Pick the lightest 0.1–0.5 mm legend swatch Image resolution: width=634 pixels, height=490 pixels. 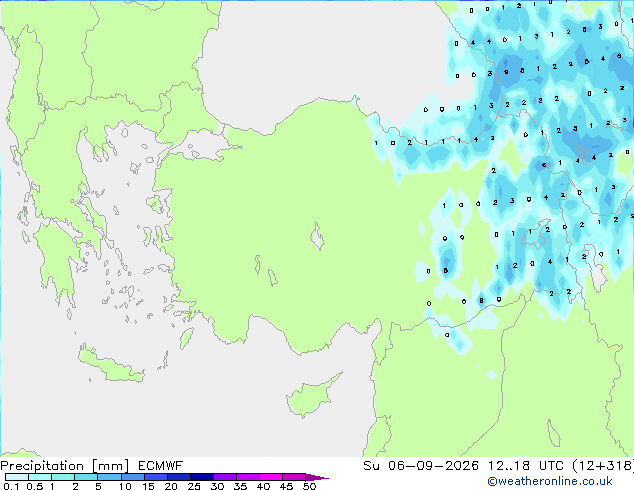pos(17,477)
